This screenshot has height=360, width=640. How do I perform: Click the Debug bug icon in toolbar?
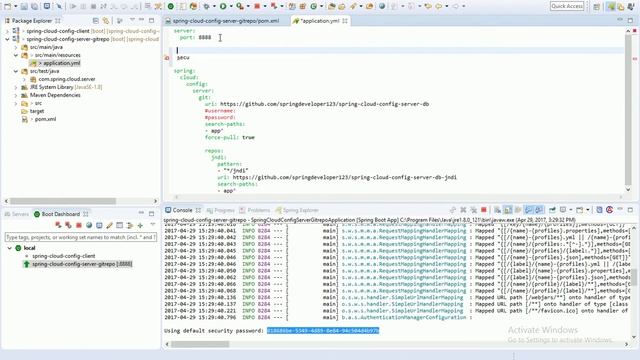207,6
